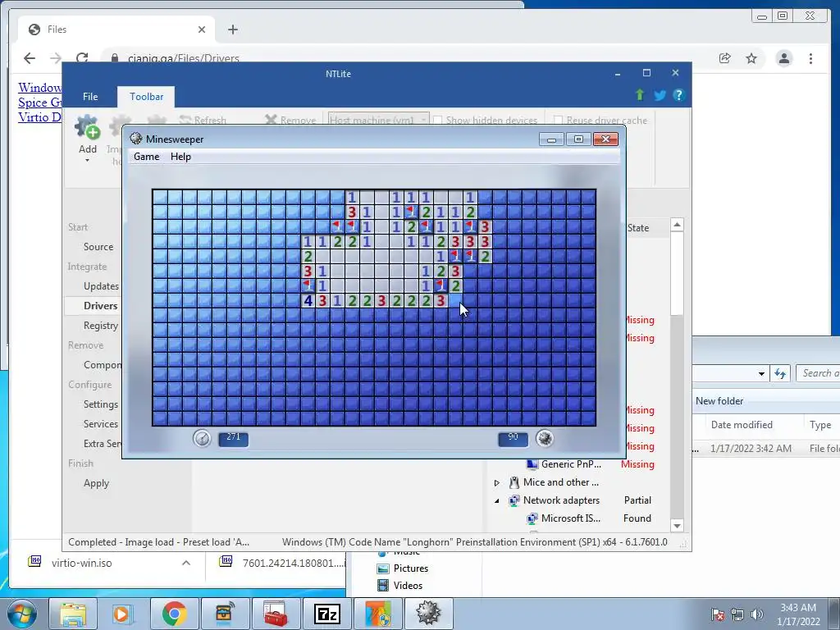The width and height of the screenshot is (840, 630).
Task: Open Minesweeper from the taskbar
Action: pos(428,614)
